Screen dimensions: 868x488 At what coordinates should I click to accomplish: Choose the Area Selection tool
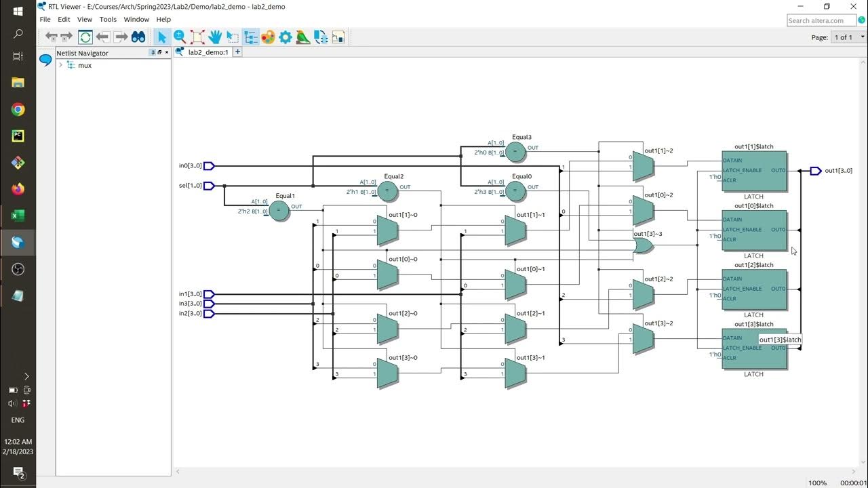click(x=233, y=37)
